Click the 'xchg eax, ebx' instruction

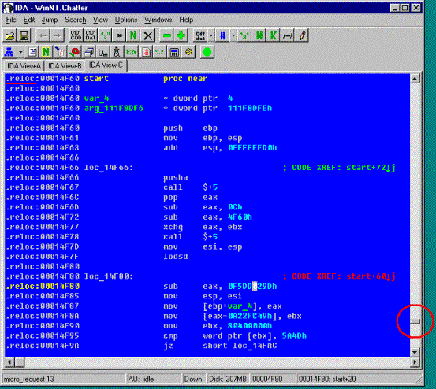tap(203, 227)
